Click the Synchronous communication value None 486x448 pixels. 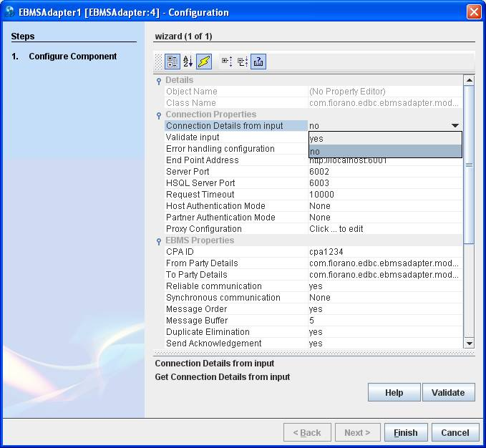point(385,298)
